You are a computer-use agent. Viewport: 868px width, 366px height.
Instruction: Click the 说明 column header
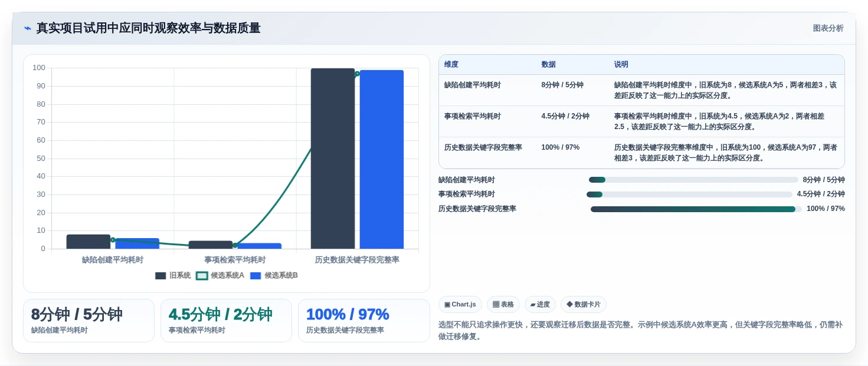click(x=621, y=65)
